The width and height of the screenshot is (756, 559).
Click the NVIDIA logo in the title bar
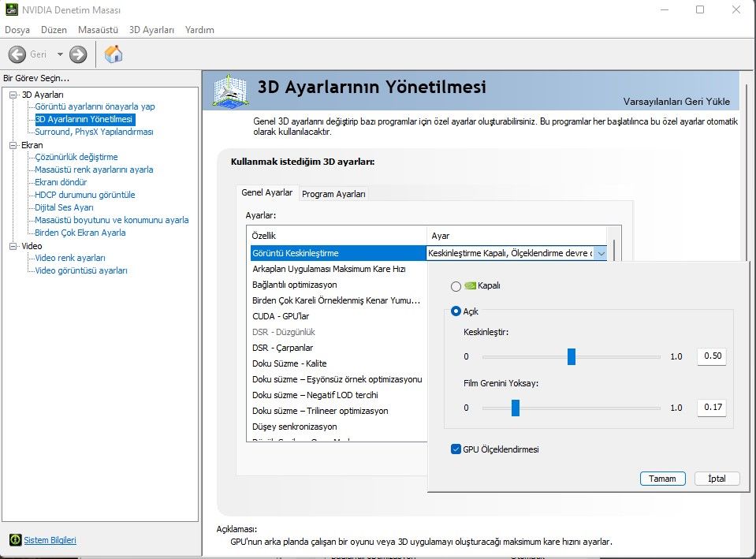pos(12,9)
